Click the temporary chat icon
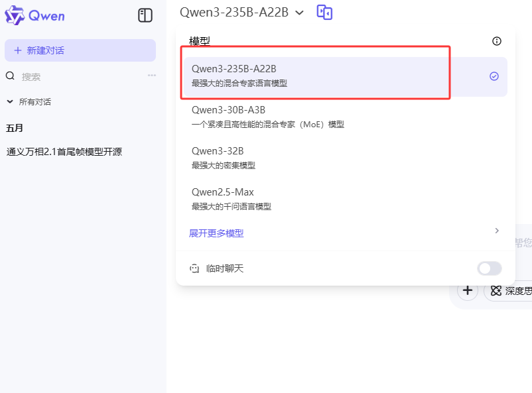Image resolution: width=532 pixels, height=393 pixels. pos(194,268)
